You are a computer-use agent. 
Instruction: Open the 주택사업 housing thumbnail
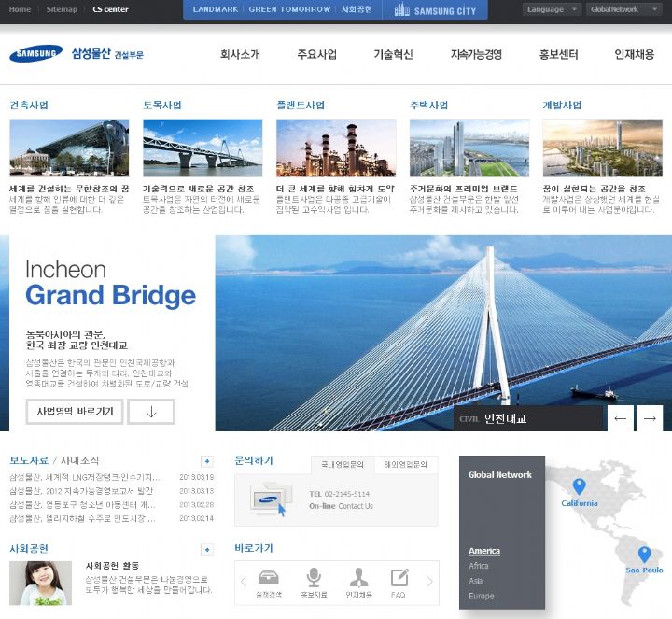[x=469, y=148]
